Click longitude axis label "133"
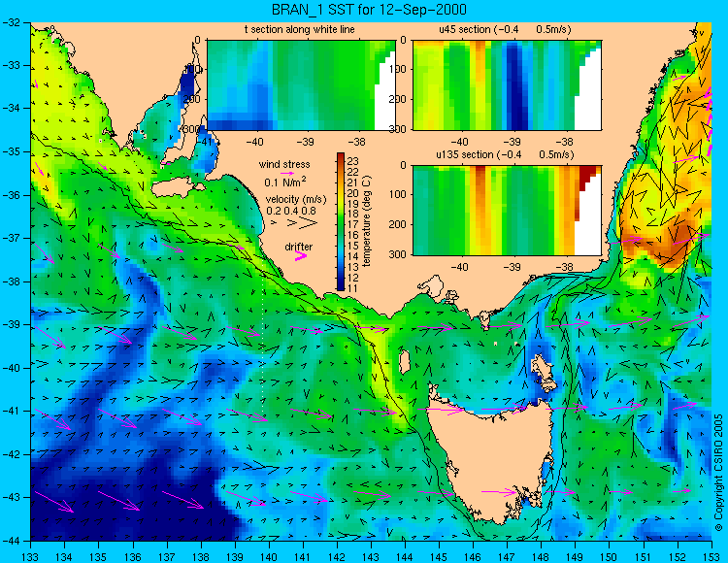 [x=31, y=556]
